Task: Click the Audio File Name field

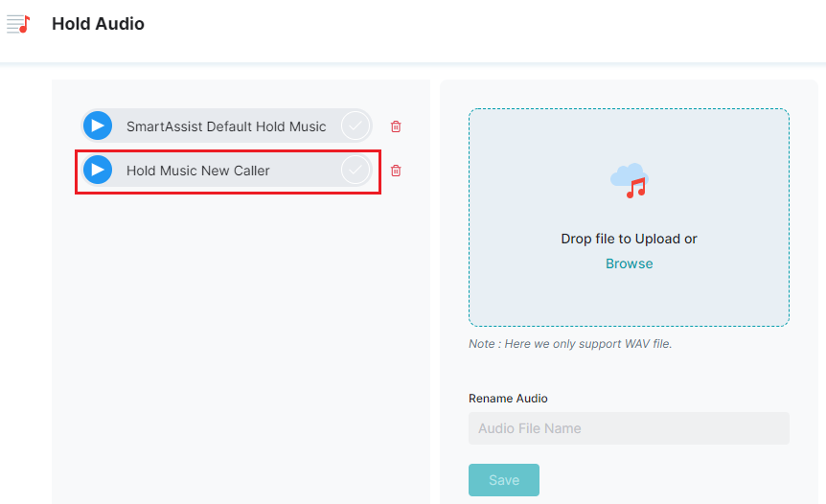Action: coord(629,428)
